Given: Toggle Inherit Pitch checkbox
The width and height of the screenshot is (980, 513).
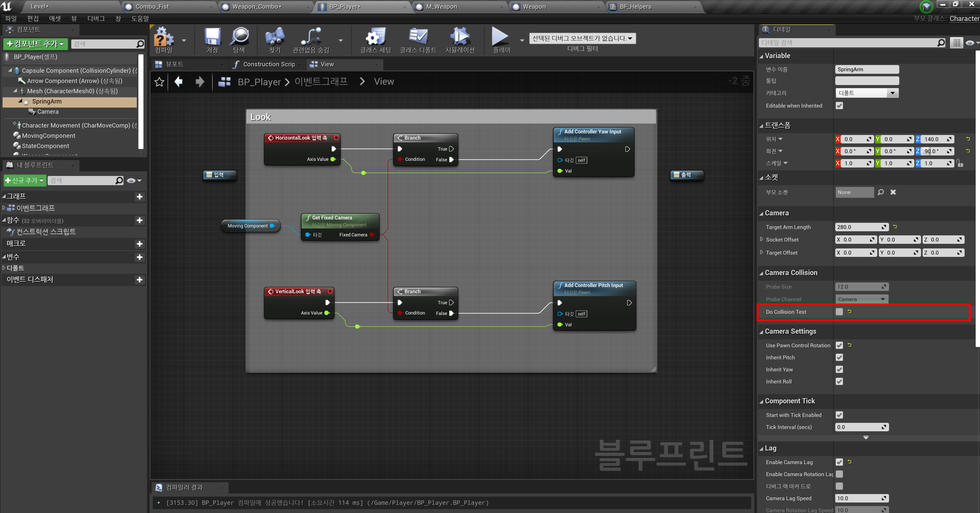Looking at the screenshot, I should tap(839, 358).
